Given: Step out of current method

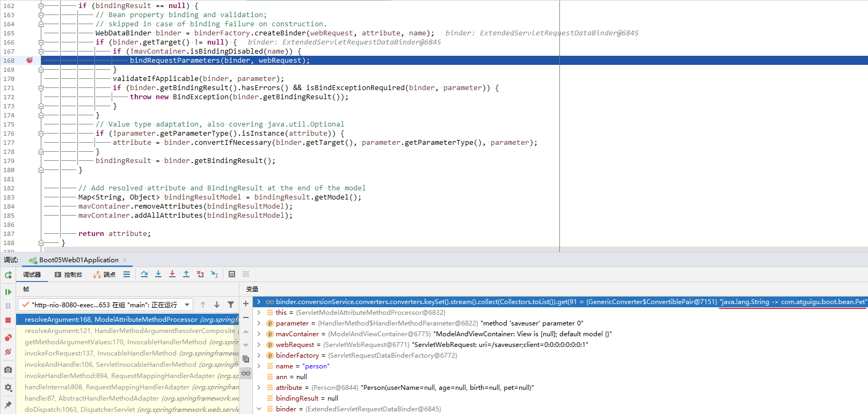Looking at the screenshot, I should coord(186,274).
